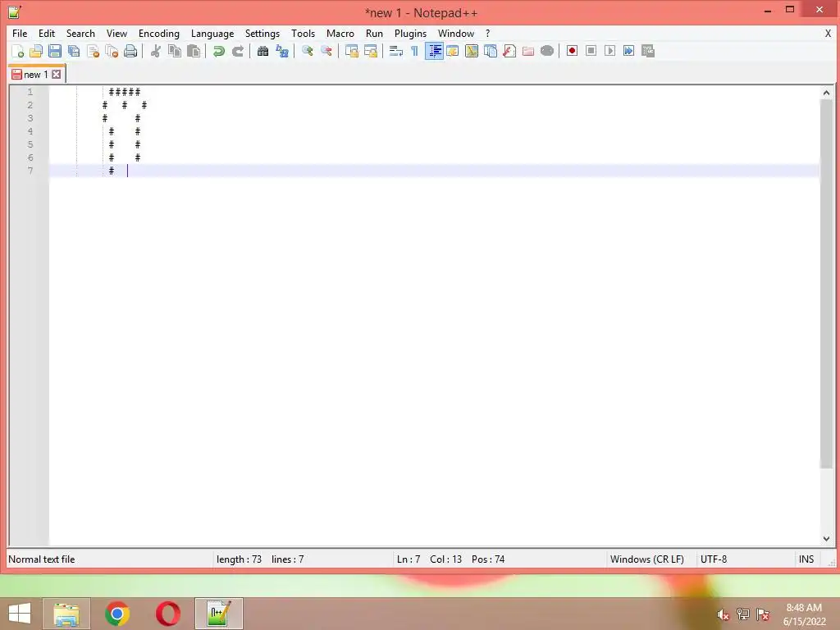This screenshot has height=630, width=840.
Task: Open the Windows Start button
Action: (x=20, y=614)
